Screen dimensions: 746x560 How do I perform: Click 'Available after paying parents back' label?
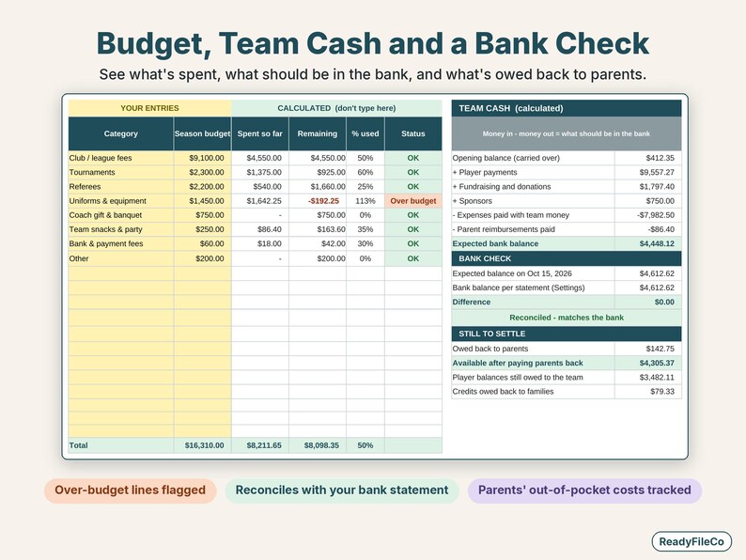(518, 363)
